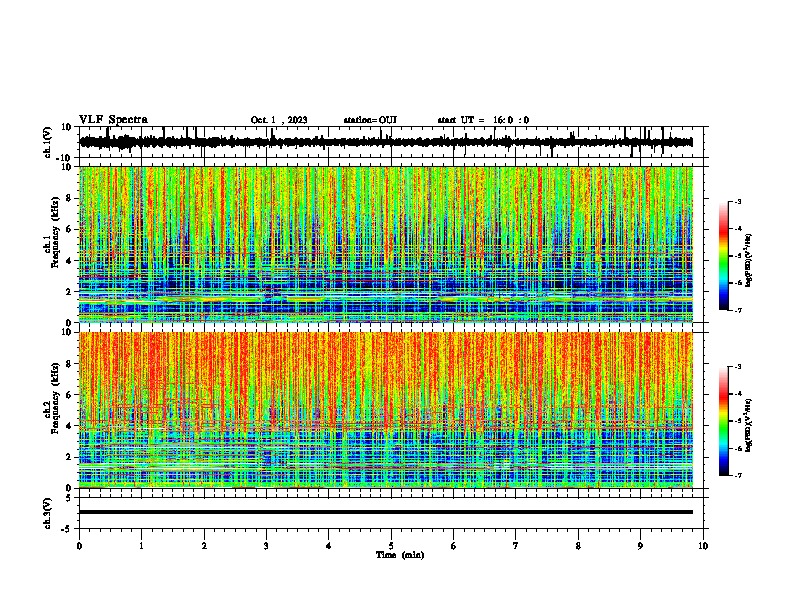
Task: Click the "6" tick label on the time axis
Action: point(454,546)
